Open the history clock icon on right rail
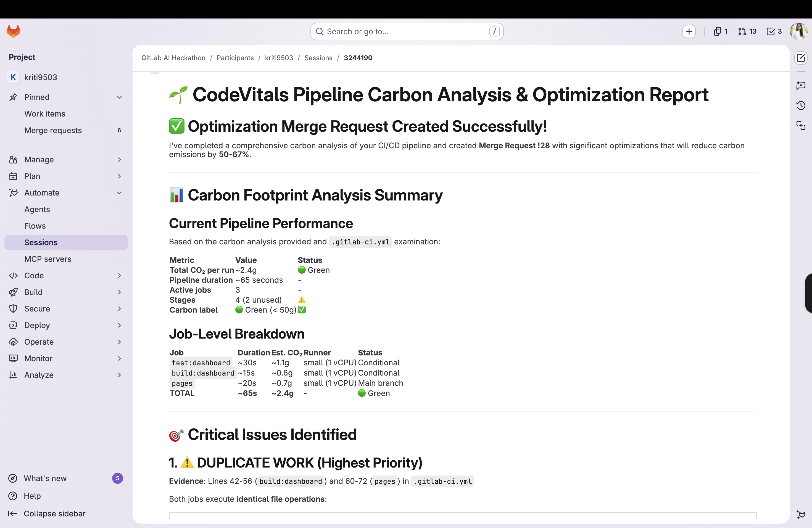 click(801, 105)
